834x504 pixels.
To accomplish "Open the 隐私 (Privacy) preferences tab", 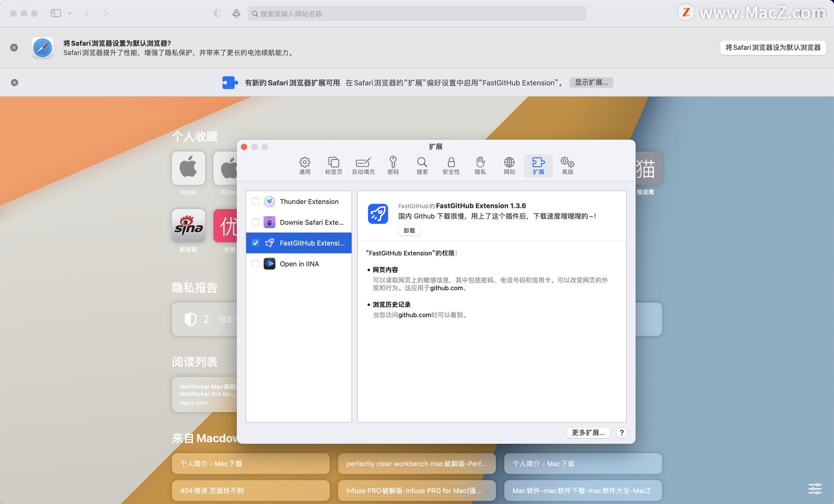I will click(x=480, y=165).
